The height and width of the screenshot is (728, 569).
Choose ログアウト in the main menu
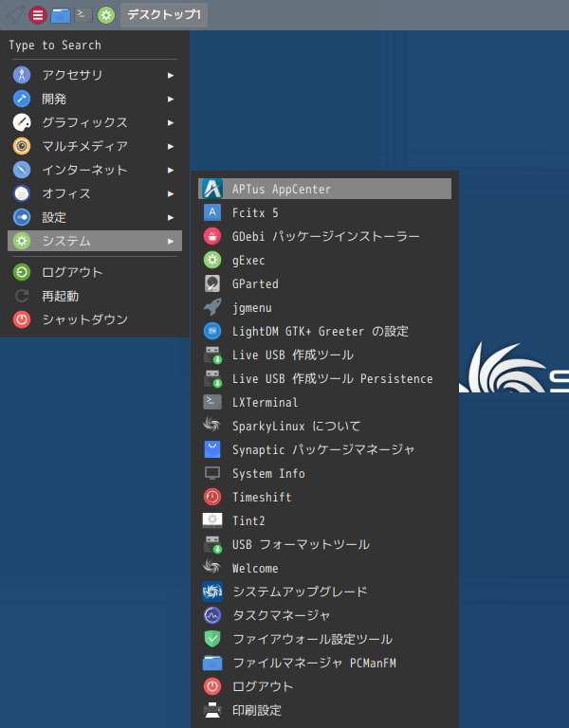tap(95, 272)
